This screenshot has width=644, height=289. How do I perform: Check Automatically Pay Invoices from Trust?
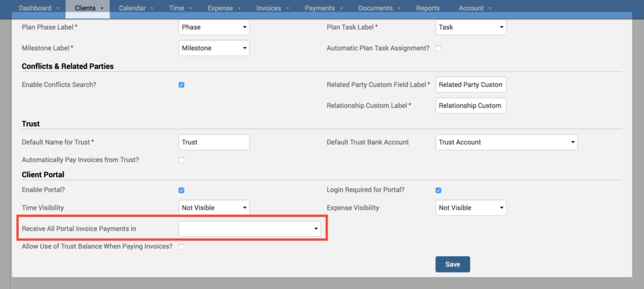(x=182, y=160)
